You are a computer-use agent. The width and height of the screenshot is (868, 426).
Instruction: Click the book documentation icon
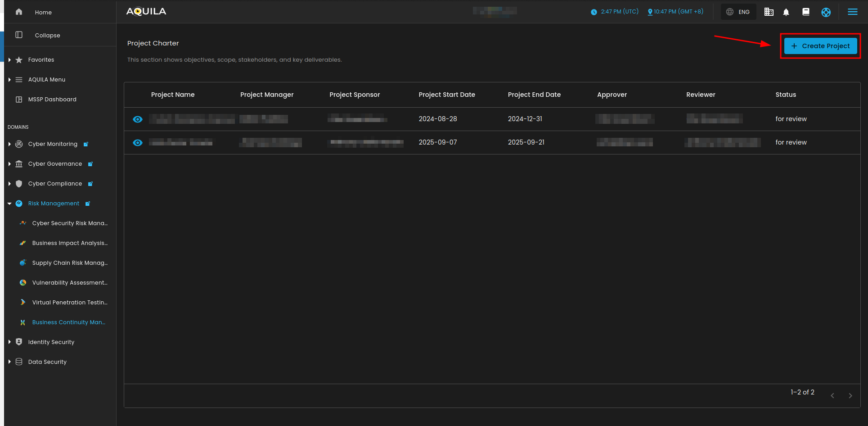[x=805, y=12]
